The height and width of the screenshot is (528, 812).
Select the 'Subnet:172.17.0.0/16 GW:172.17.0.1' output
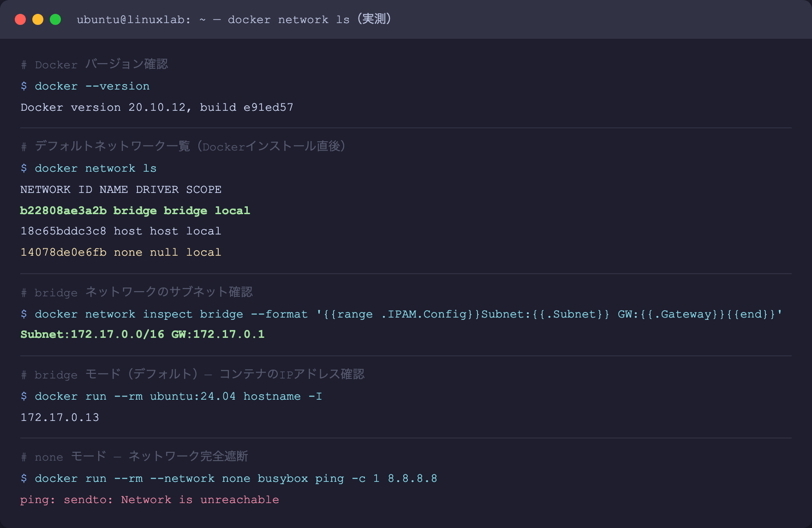[x=143, y=335]
